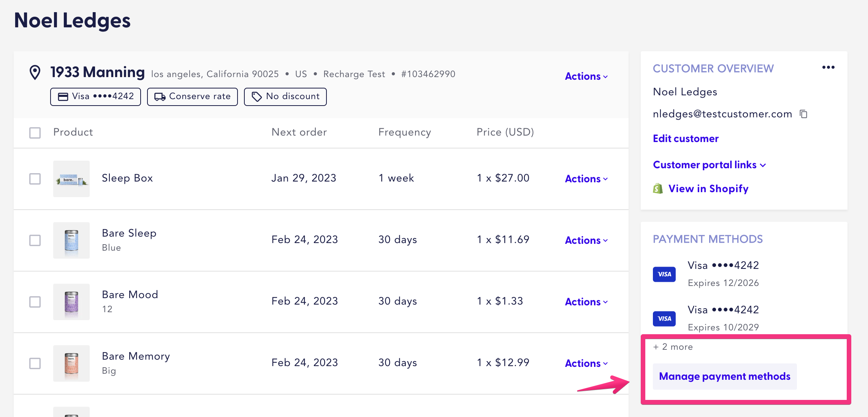The height and width of the screenshot is (417, 868).
Task: Click the Frequency column header
Action: [405, 132]
